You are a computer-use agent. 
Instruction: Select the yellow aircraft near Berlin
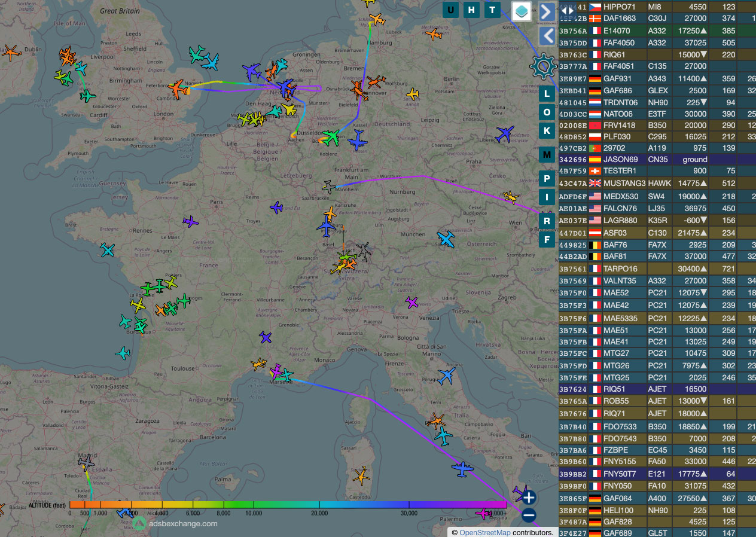(412, 94)
